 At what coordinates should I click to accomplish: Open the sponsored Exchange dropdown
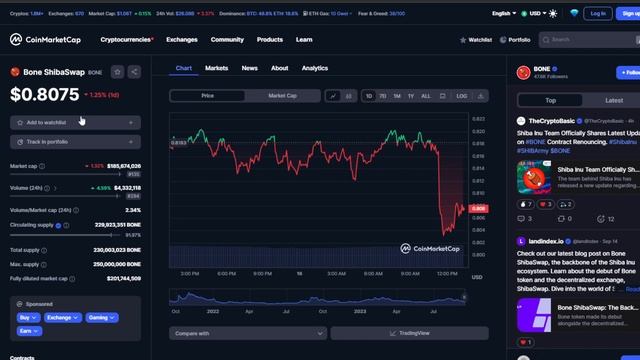pos(62,318)
